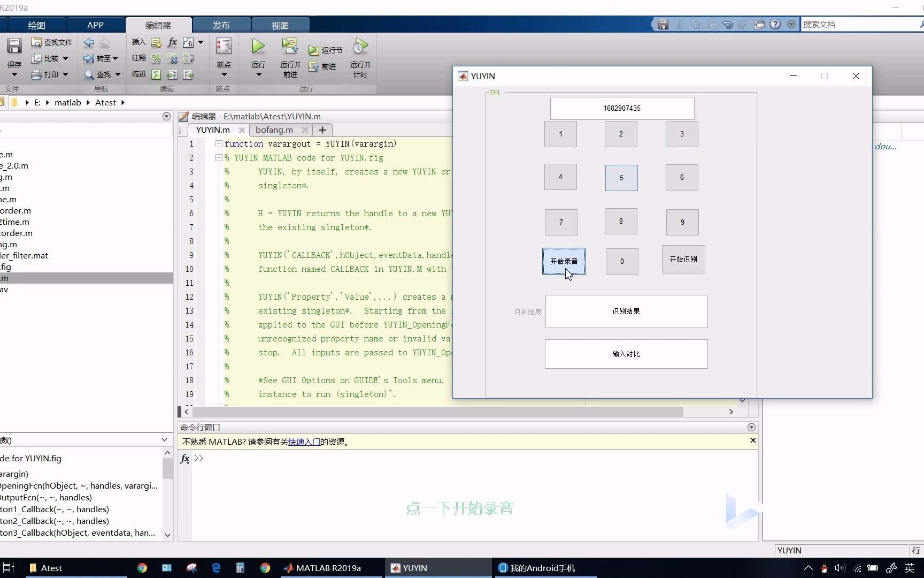Viewport: 924px width, 578px height.
Task: Open the Run (运行) dropdown arrow
Action: click(259, 74)
